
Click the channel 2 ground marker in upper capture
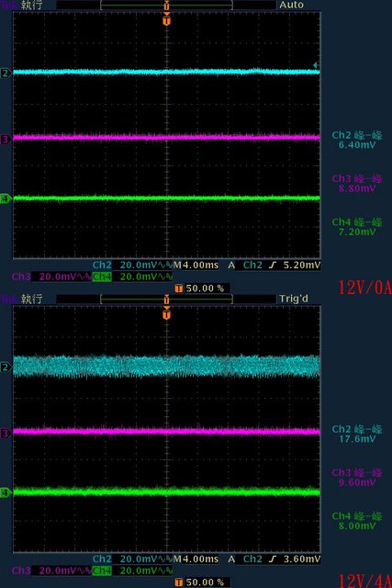point(6,73)
